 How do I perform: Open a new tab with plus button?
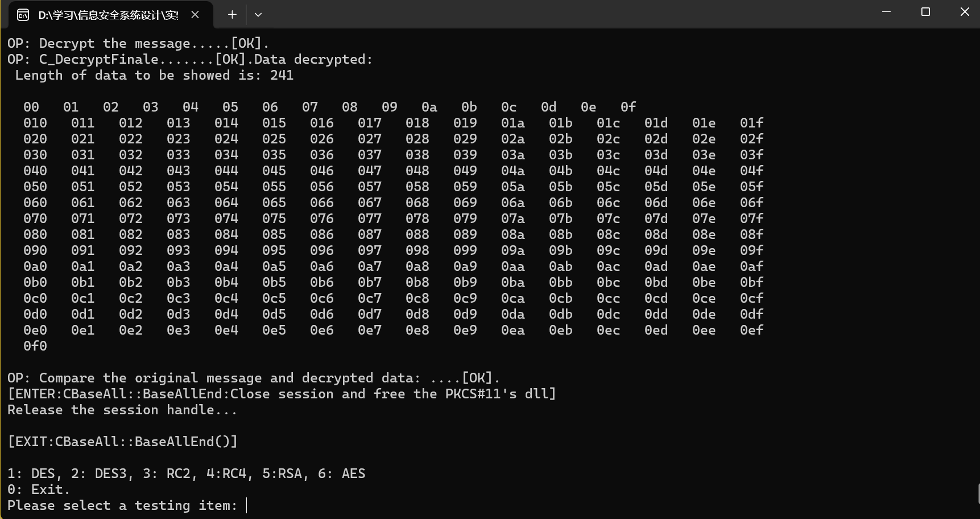click(x=232, y=15)
